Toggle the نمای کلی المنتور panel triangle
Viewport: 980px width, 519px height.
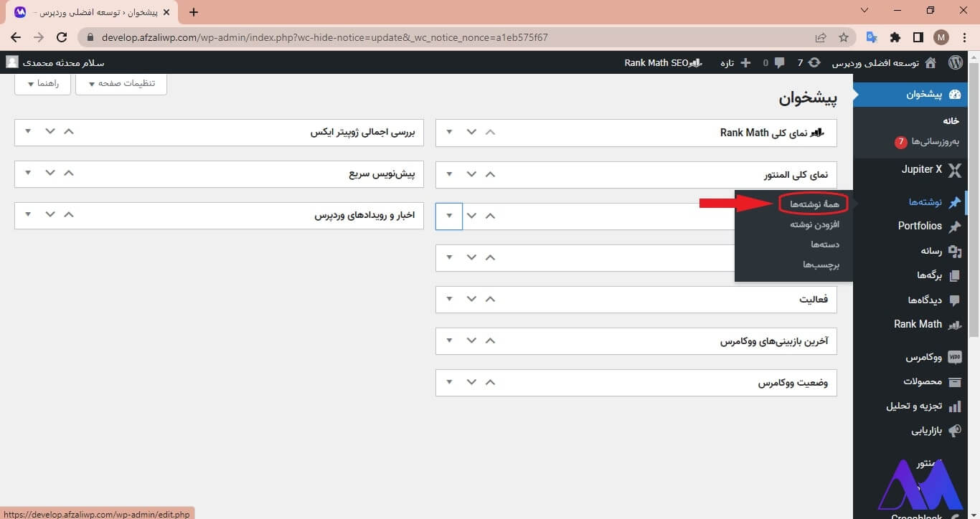(450, 174)
